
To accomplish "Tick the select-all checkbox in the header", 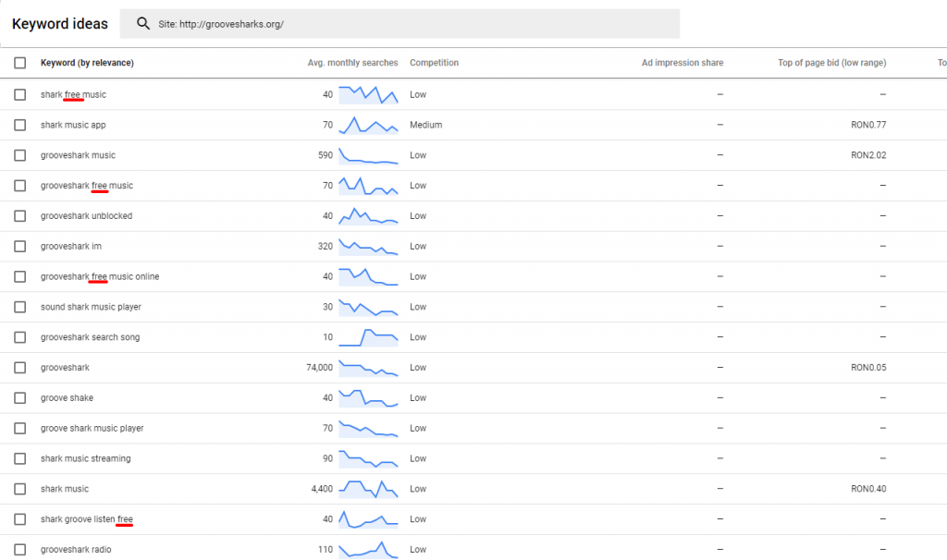I will (x=20, y=63).
